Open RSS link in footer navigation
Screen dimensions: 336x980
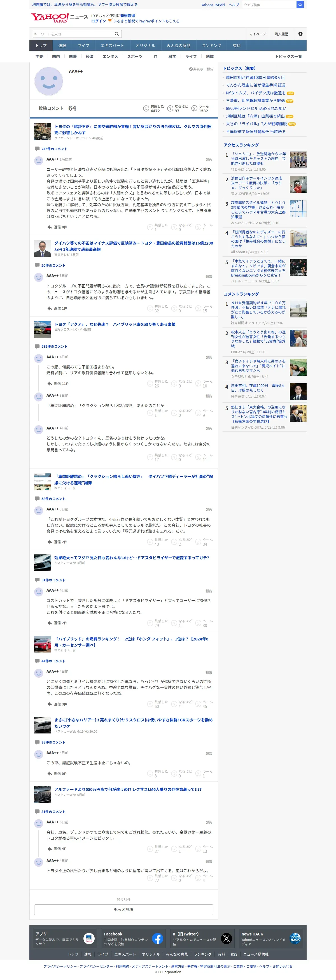tap(234, 954)
